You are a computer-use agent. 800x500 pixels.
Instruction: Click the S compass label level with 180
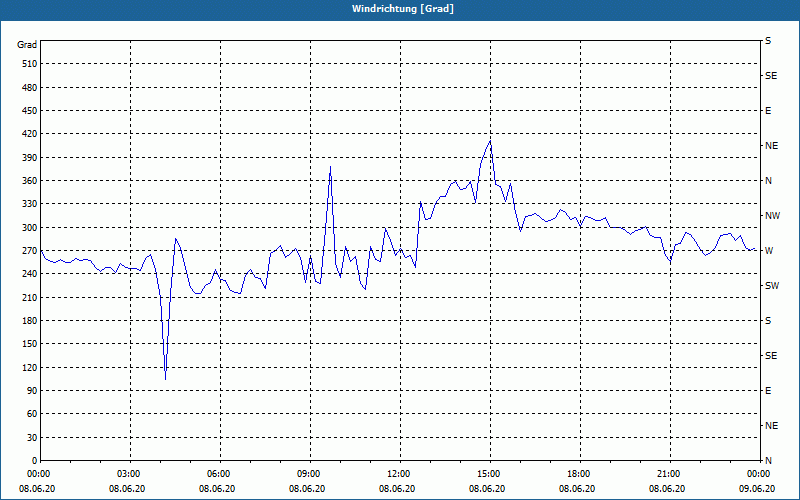768,321
